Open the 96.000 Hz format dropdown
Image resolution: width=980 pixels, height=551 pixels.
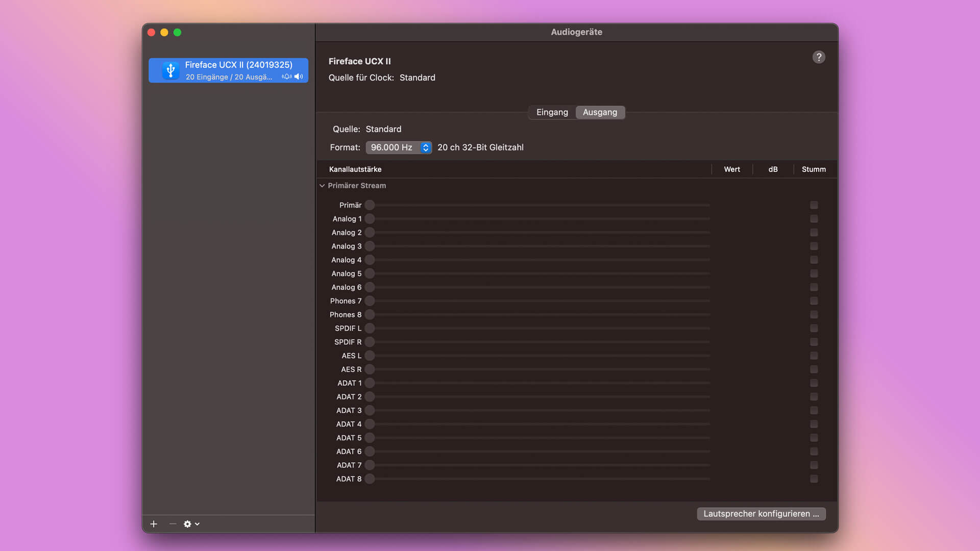pyautogui.click(x=399, y=147)
